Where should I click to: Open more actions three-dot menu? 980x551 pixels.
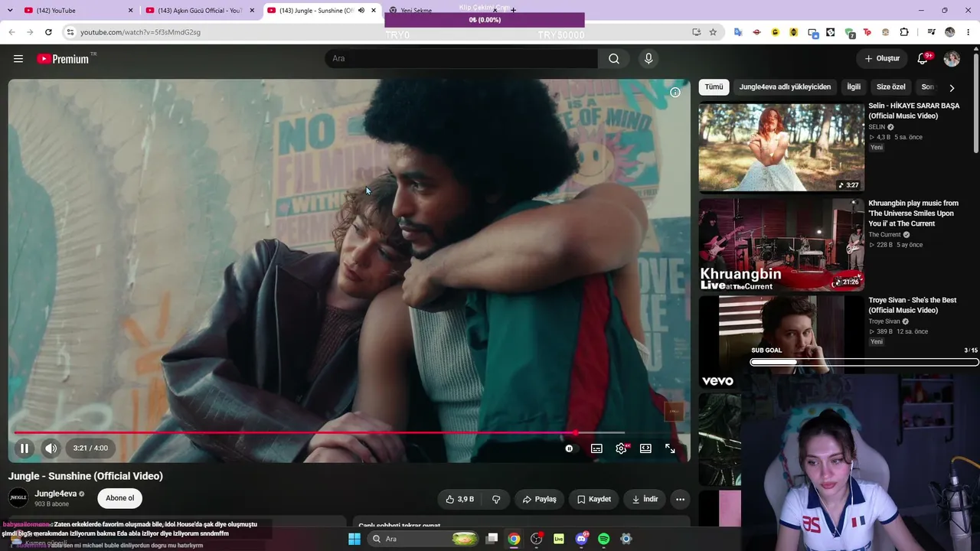pos(680,499)
